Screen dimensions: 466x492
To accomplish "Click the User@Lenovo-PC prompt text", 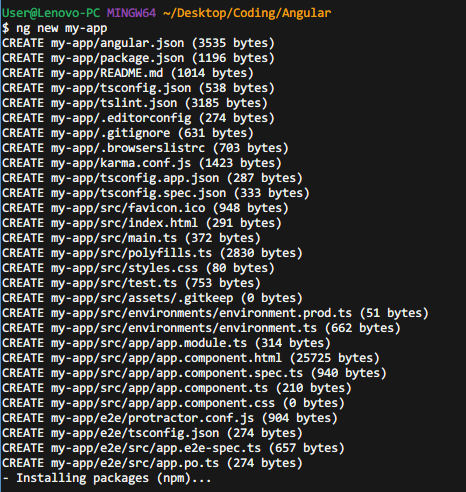I will point(51,13).
